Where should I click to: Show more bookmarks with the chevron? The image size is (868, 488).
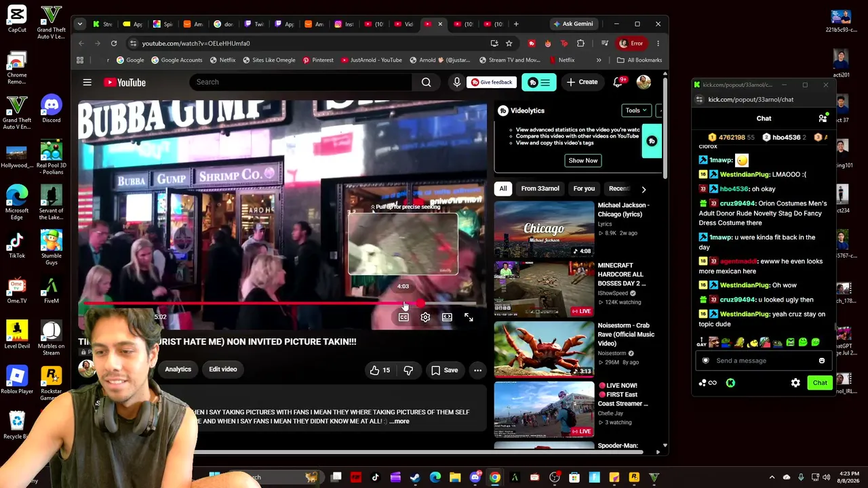pyautogui.click(x=599, y=60)
